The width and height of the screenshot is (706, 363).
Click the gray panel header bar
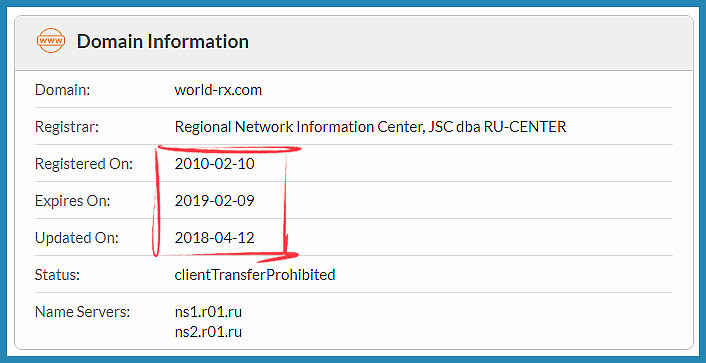pos(353,43)
